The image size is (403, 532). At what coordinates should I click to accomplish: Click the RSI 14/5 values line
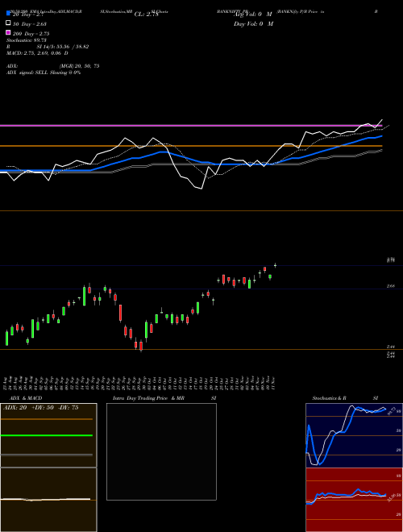coord(48,47)
